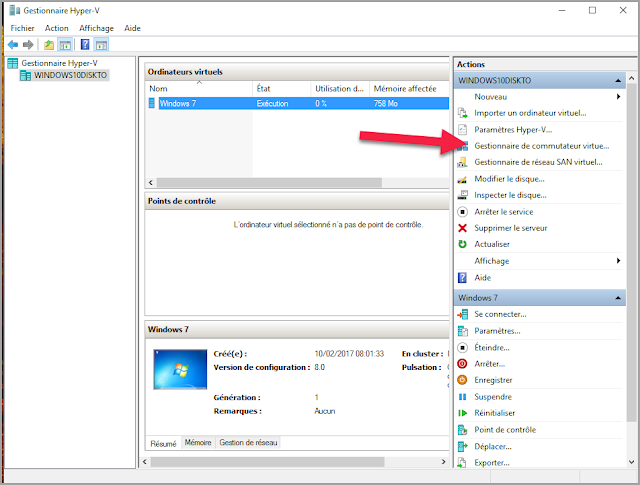Collapse the WINDOWS10DISKTO actions section
This screenshot has width=640, height=485.
pyautogui.click(x=618, y=81)
